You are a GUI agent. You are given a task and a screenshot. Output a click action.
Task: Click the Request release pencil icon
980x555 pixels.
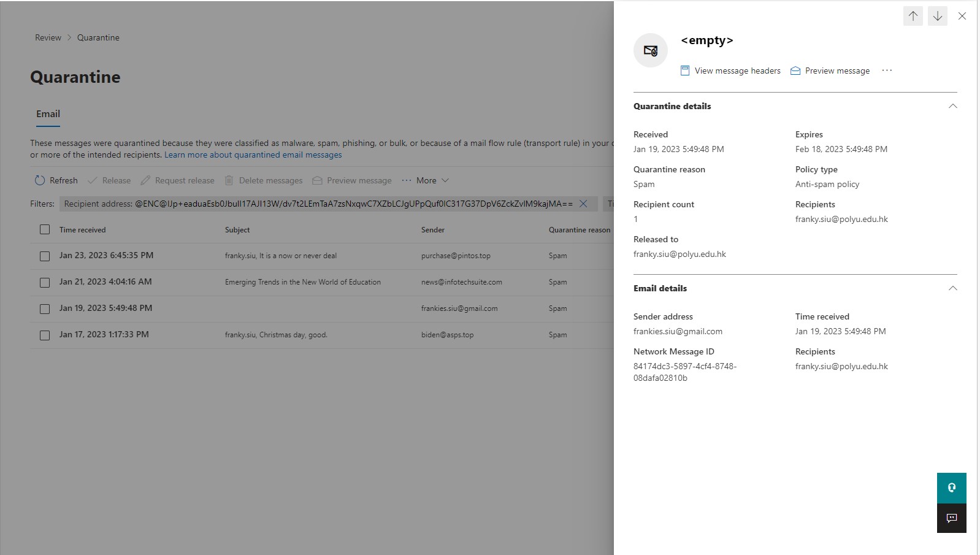(x=145, y=180)
